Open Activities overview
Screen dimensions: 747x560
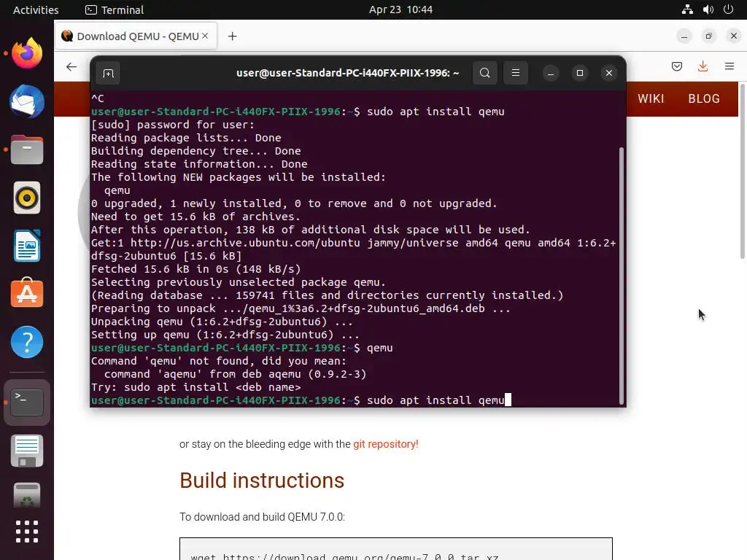[x=36, y=9]
